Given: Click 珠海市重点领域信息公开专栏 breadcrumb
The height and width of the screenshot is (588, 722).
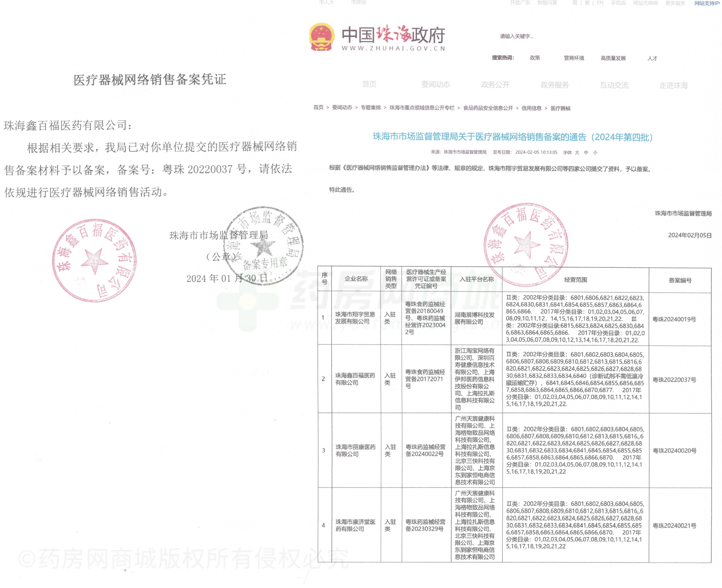Looking at the screenshot, I should tap(422, 108).
